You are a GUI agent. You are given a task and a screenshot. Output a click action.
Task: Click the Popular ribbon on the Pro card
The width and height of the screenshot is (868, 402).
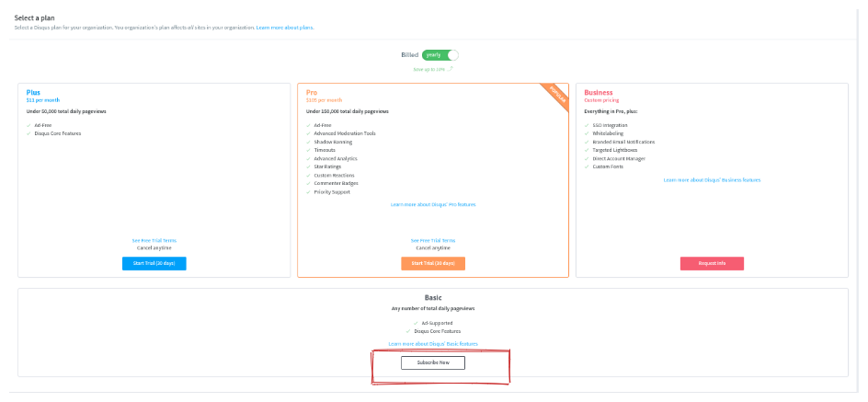coord(556,95)
